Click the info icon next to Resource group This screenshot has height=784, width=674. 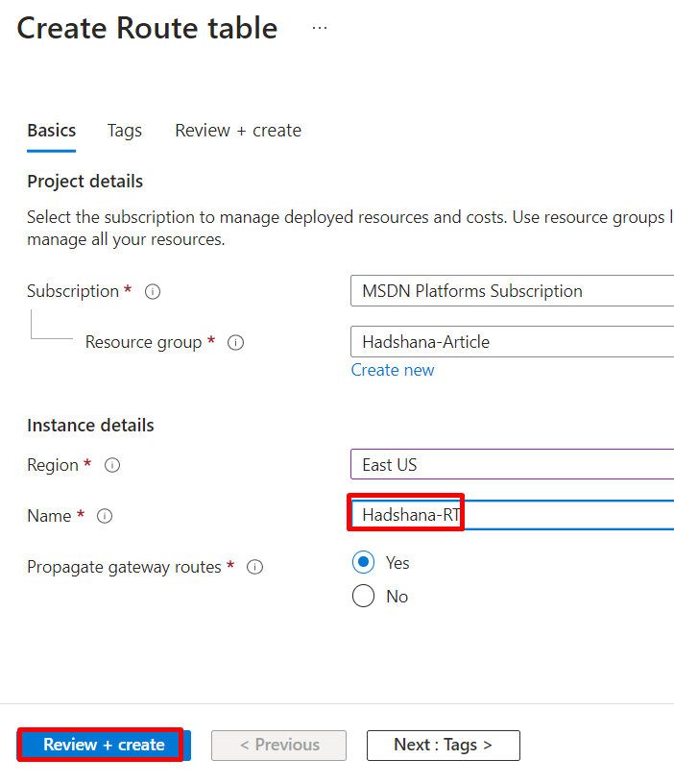coord(235,342)
